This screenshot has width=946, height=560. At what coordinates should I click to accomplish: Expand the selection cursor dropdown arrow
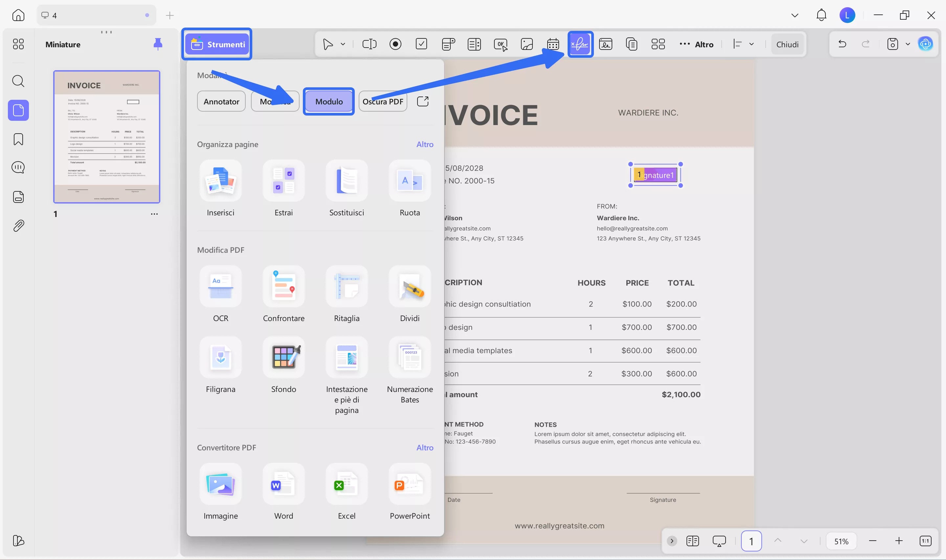tap(343, 44)
